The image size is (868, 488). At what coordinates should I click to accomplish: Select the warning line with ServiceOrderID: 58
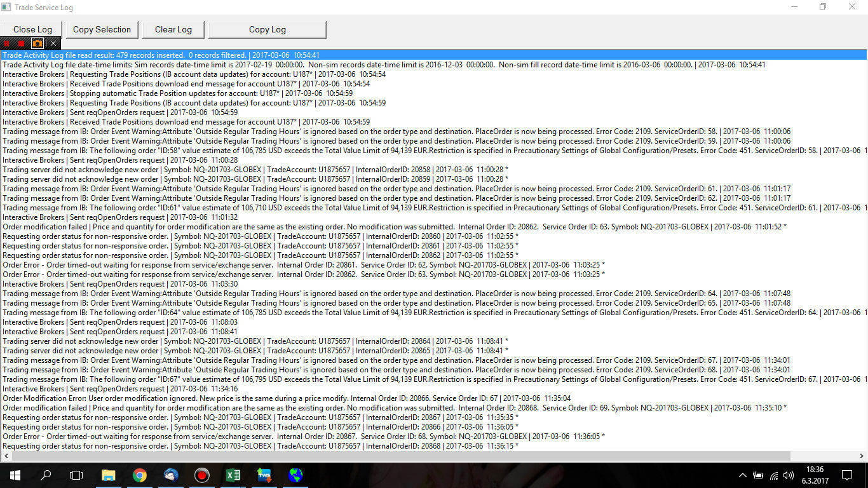point(434,132)
